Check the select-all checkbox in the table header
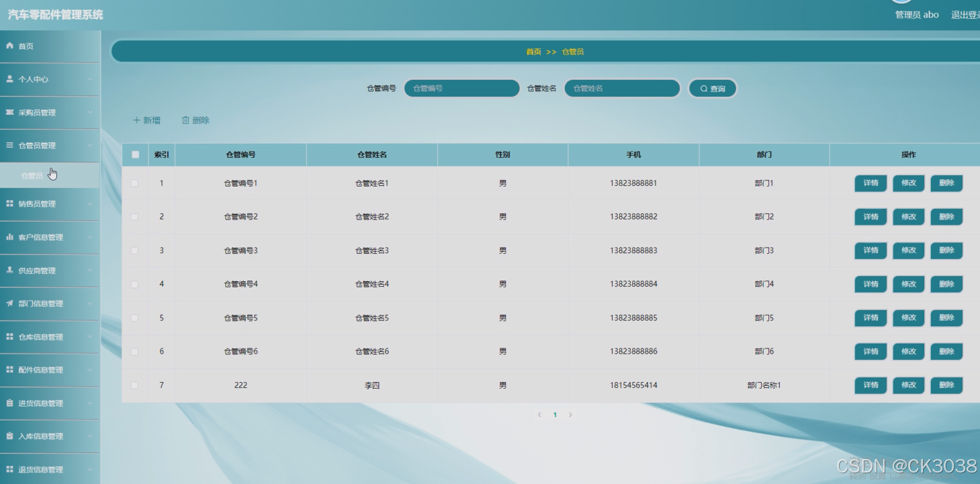Viewport: 980px width, 484px height. click(x=134, y=154)
